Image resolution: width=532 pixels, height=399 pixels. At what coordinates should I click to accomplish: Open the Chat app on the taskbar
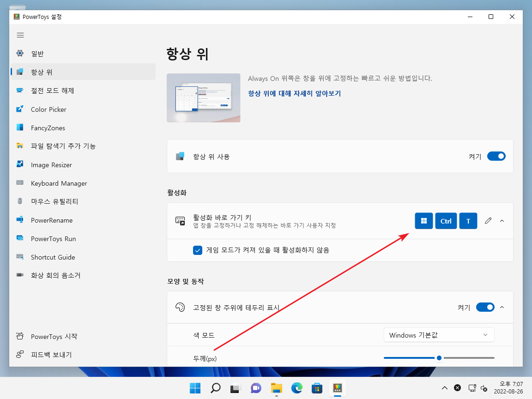click(256, 388)
